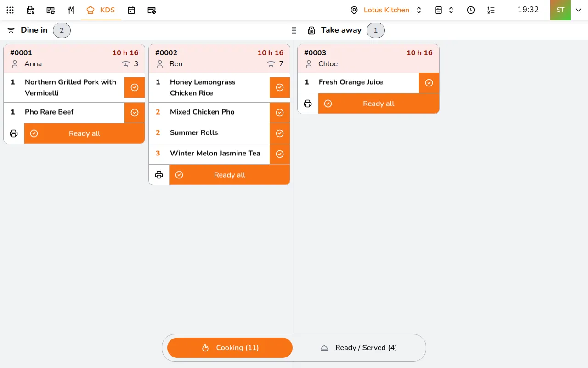Open the restaurant fork and knife icon

click(71, 10)
